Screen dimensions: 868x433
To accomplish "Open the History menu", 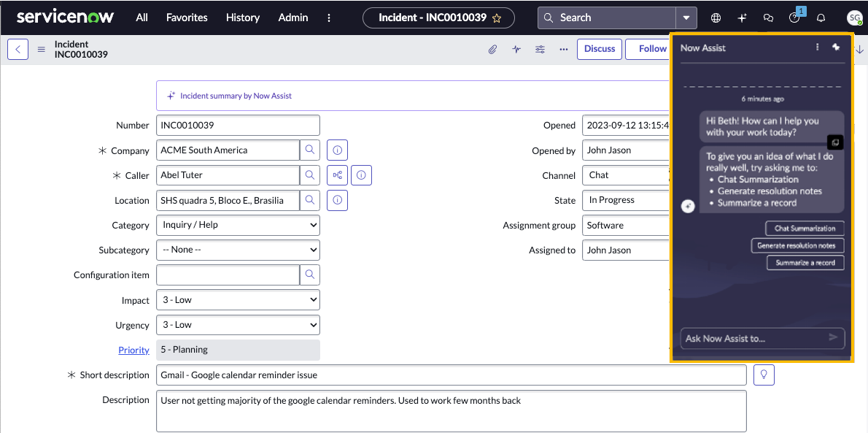I will tap(243, 18).
